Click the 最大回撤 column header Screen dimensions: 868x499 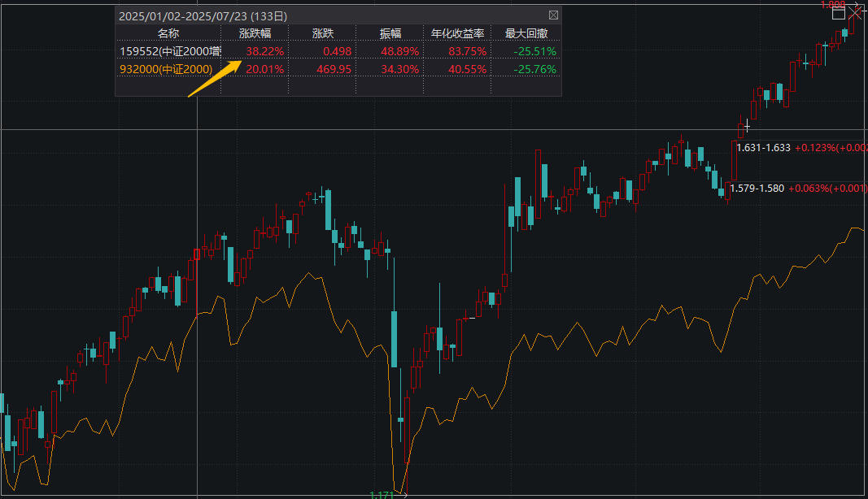[526, 33]
